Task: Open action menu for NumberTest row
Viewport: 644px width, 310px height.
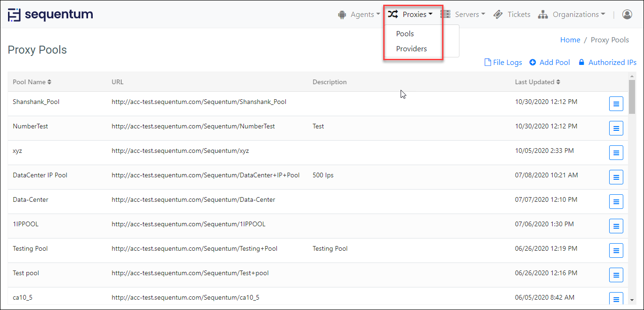Action: pos(616,128)
